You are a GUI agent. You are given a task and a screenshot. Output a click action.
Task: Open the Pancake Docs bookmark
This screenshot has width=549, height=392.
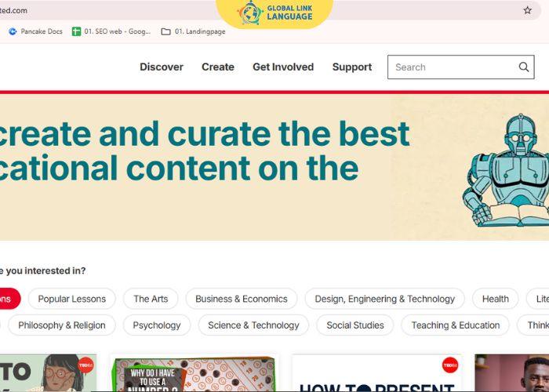35,31
